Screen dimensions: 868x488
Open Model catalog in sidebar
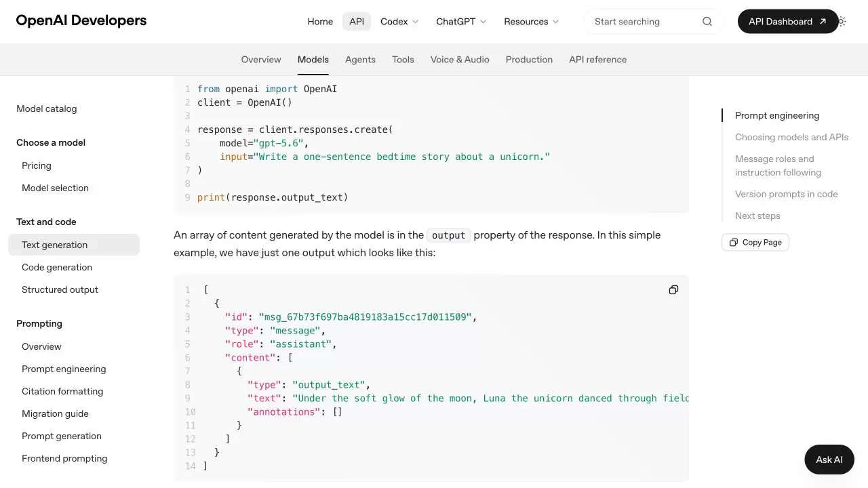pyautogui.click(x=47, y=108)
